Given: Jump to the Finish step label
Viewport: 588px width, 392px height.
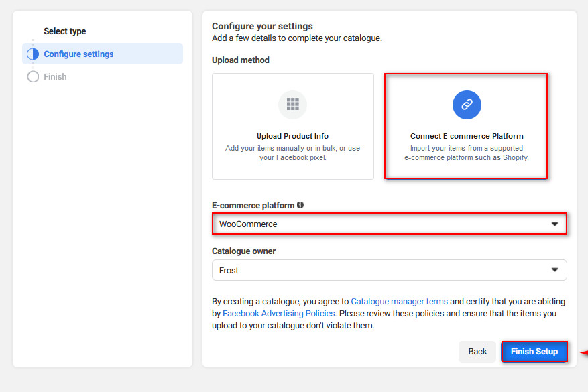Looking at the screenshot, I should [55, 77].
